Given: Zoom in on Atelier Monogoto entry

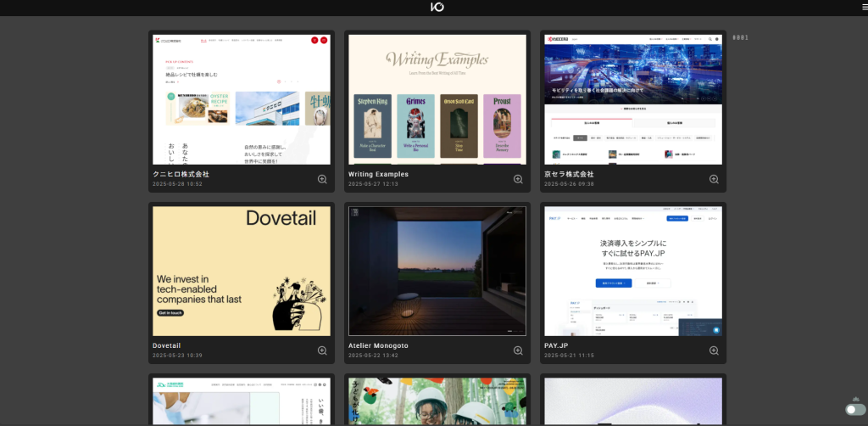Looking at the screenshot, I should (x=518, y=350).
